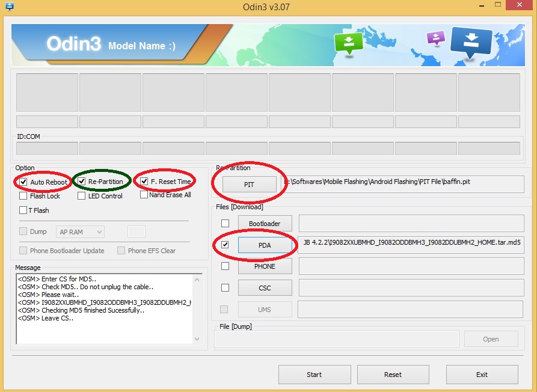The width and height of the screenshot is (537, 392).
Task: Click the PIT file browse button
Action: (x=250, y=185)
